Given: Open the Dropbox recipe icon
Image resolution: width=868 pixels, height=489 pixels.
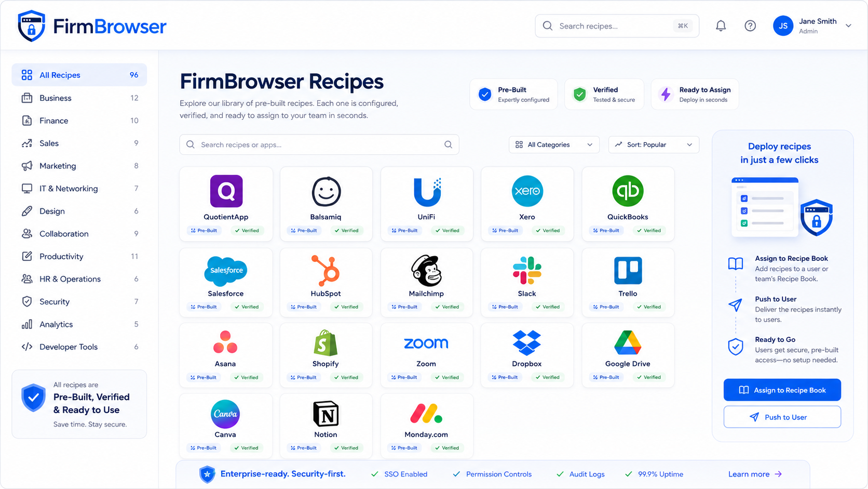Looking at the screenshot, I should [526, 342].
